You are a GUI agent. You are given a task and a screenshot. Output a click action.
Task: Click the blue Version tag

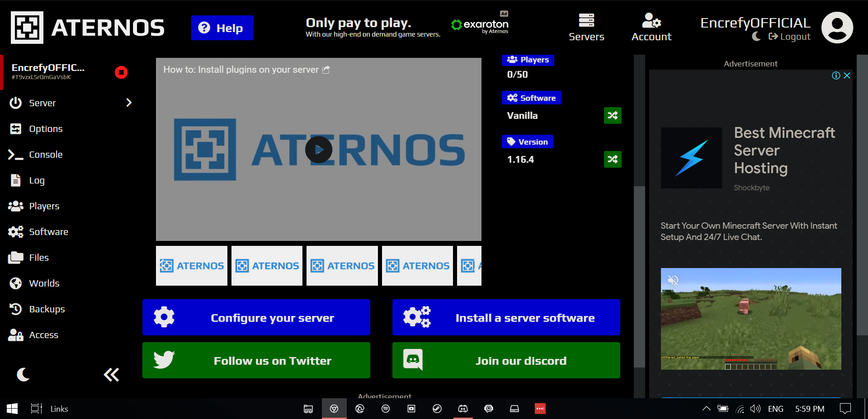[527, 142]
